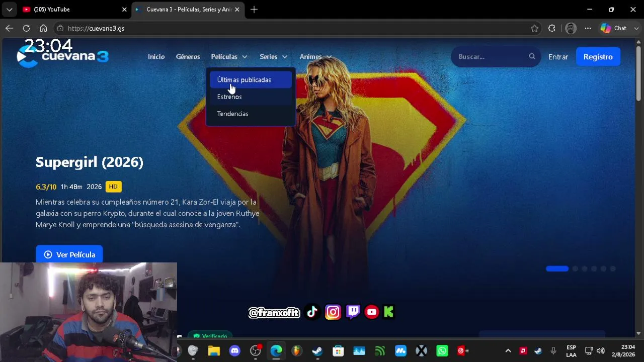Open the volume control in the system tray
Image resolution: width=644 pixels, height=362 pixels.
tap(600, 351)
